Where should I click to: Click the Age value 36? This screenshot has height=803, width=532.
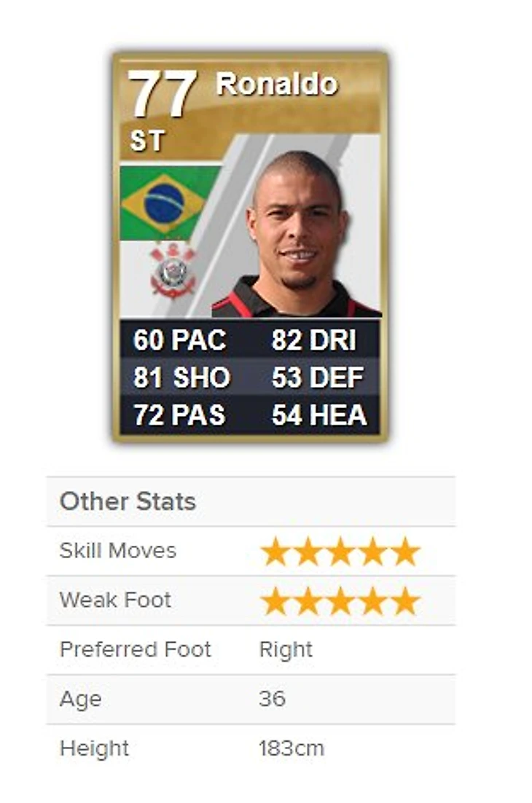[x=273, y=699]
